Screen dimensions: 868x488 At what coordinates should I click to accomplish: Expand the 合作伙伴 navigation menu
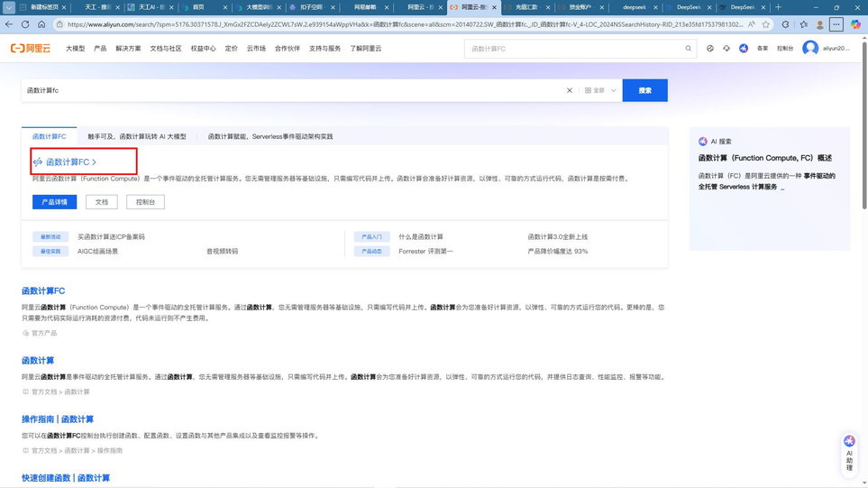click(x=288, y=48)
